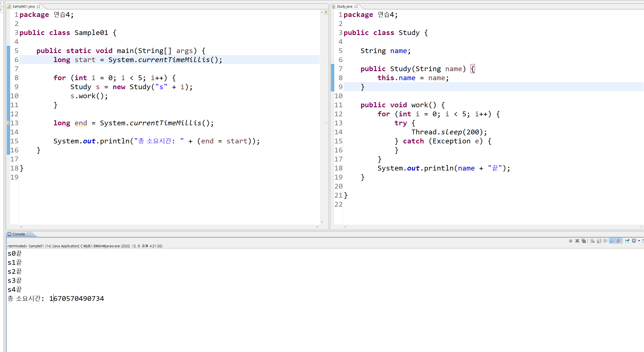Toggle show console on standard error change

619,241
